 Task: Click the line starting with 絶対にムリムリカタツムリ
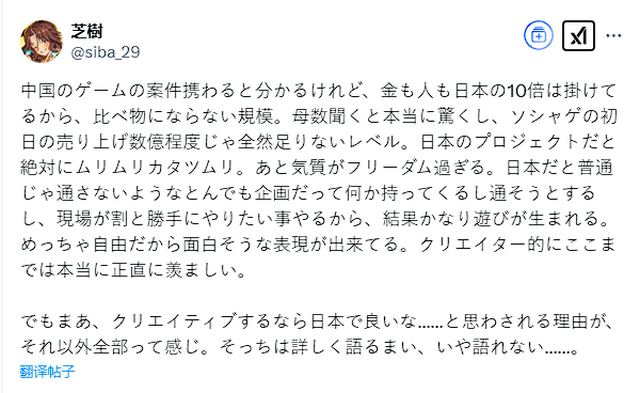pos(317,168)
